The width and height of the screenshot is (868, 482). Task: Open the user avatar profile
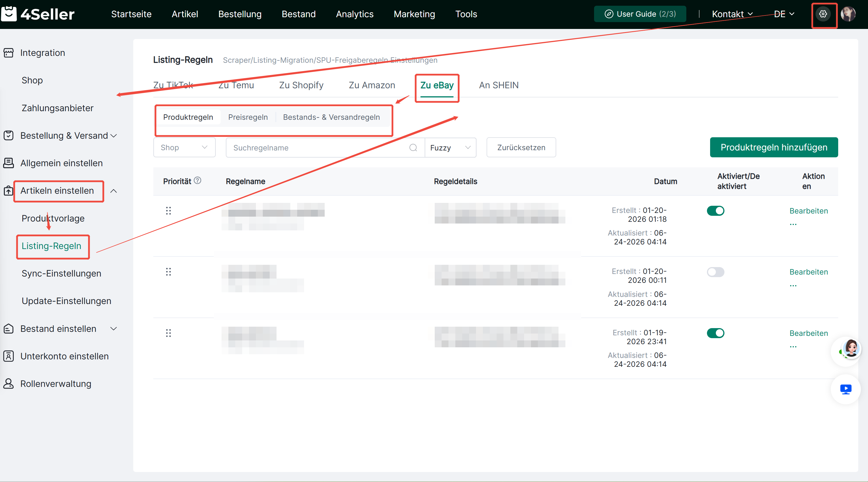coord(848,14)
